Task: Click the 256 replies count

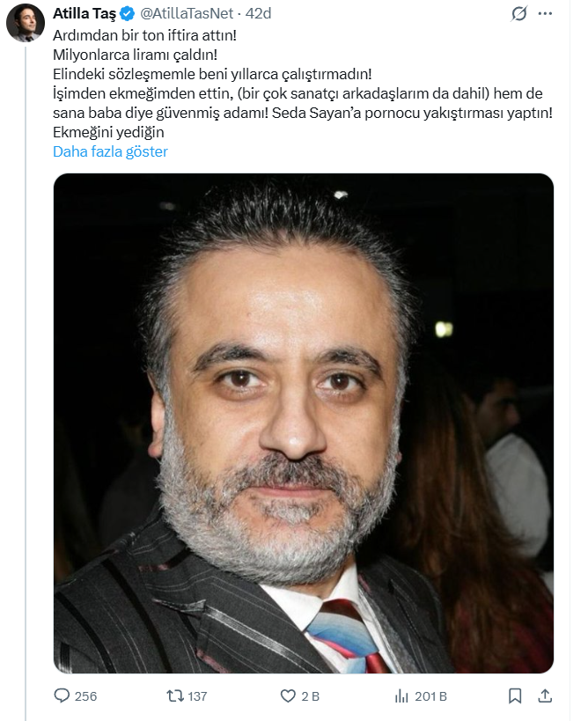Action: point(86,696)
